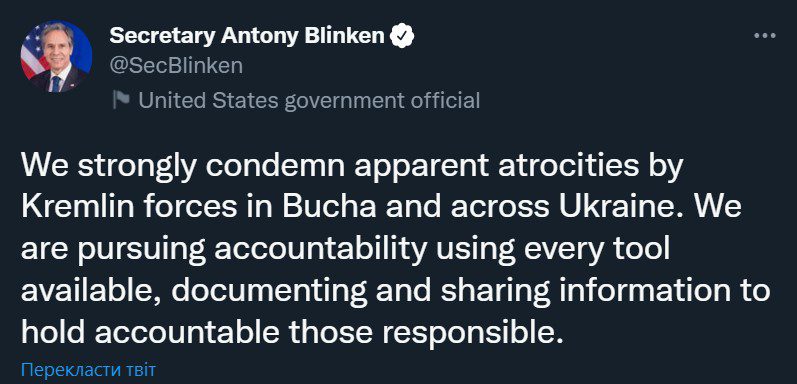Screen dimensions: 797x384
Task: Open Antony Blinken's profile picture
Action: point(56,56)
